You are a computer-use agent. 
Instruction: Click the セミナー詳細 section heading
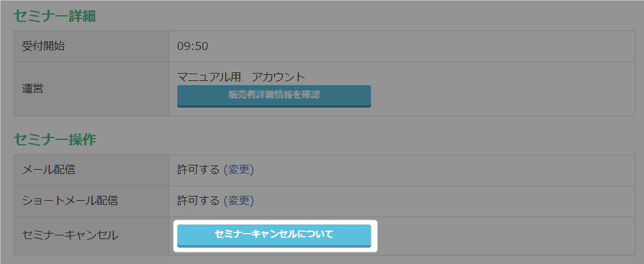54,16
